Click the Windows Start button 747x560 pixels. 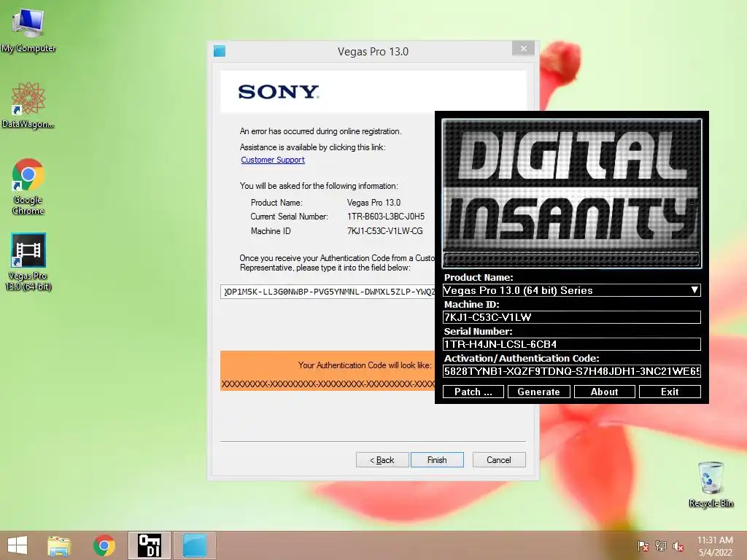(x=18, y=545)
